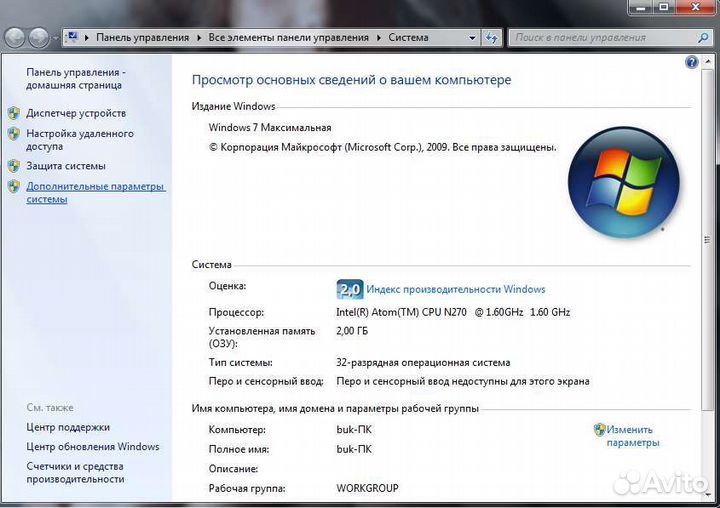Open Диспетчер устройств link
The height and width of the screenshot is (508, 720).
pyautogui.click(x=76, y=113)
